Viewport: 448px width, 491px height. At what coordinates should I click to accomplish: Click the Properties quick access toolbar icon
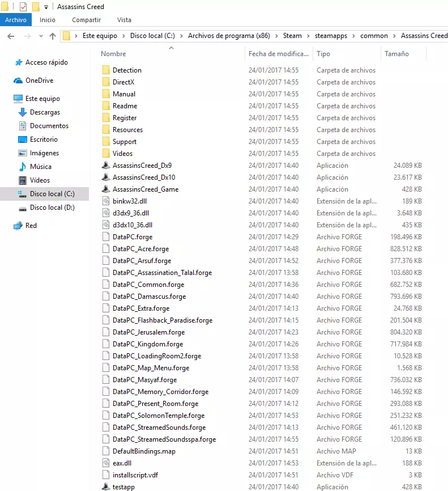(23, 7)
